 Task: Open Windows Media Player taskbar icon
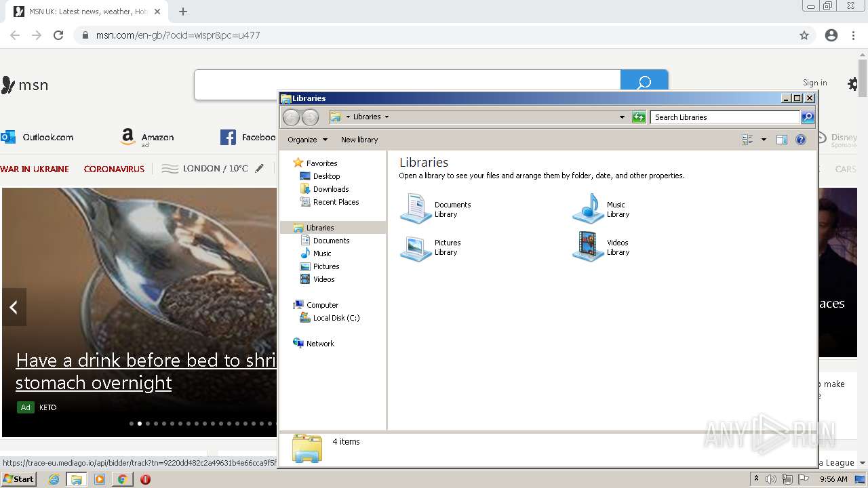click(x=100, y=479)
